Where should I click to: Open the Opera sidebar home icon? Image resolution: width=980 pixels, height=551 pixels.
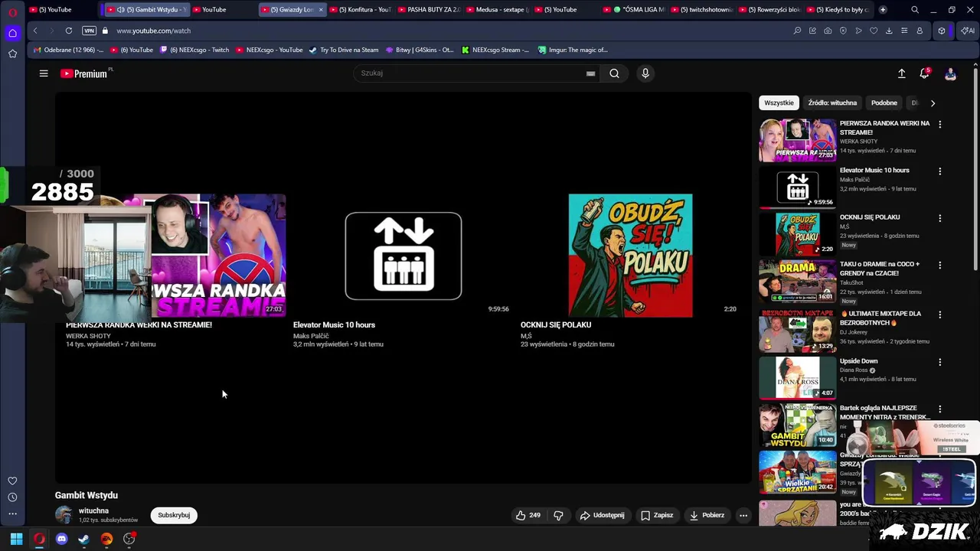tap(12, 33)
